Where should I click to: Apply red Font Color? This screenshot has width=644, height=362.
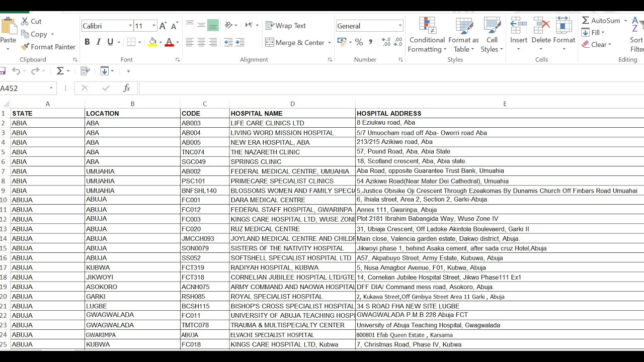point(170,42)
